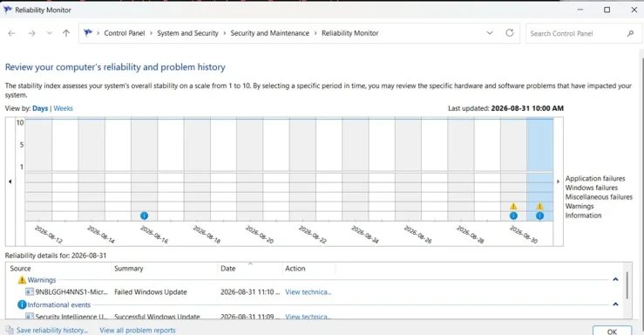644x335 pixels.
Task: Open the Security and Maintenance breadcrumb
Action: tap(270, 33)
